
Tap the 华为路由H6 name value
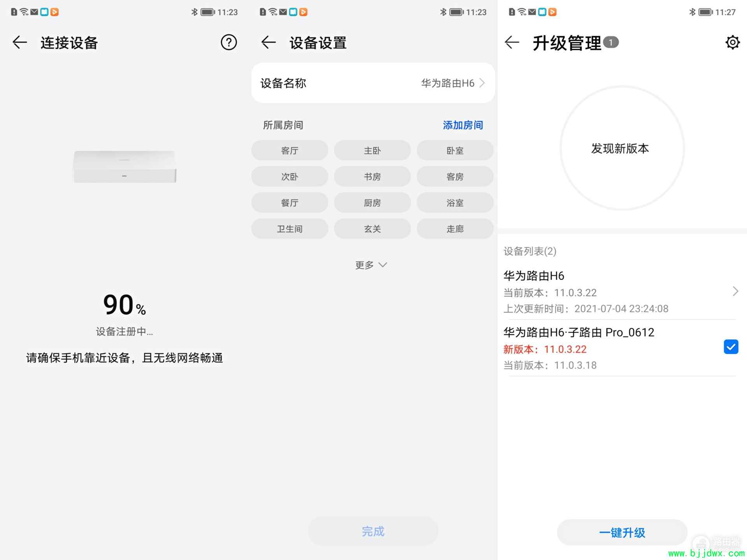pos(448,83)
